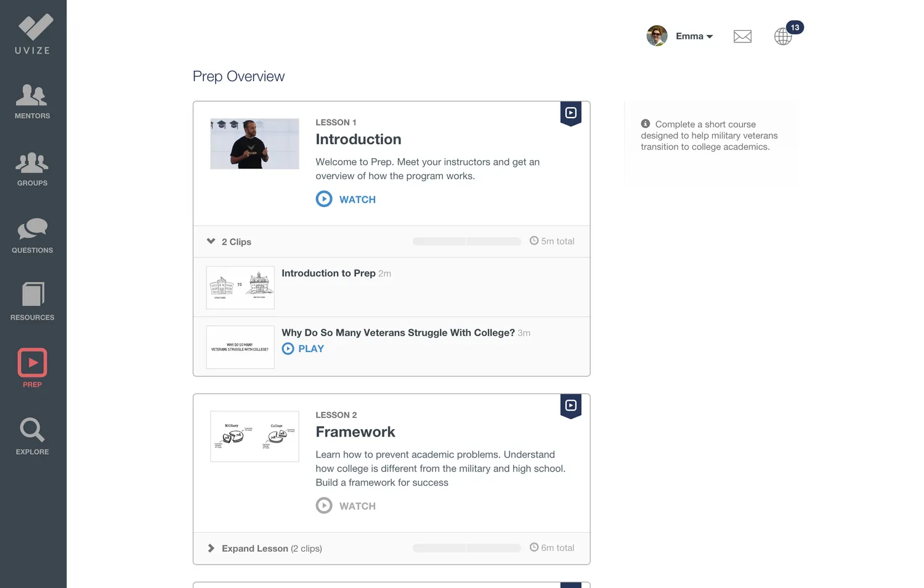
Task: Collapse the 2 Clips section chevron
Action: coord(211,241)
